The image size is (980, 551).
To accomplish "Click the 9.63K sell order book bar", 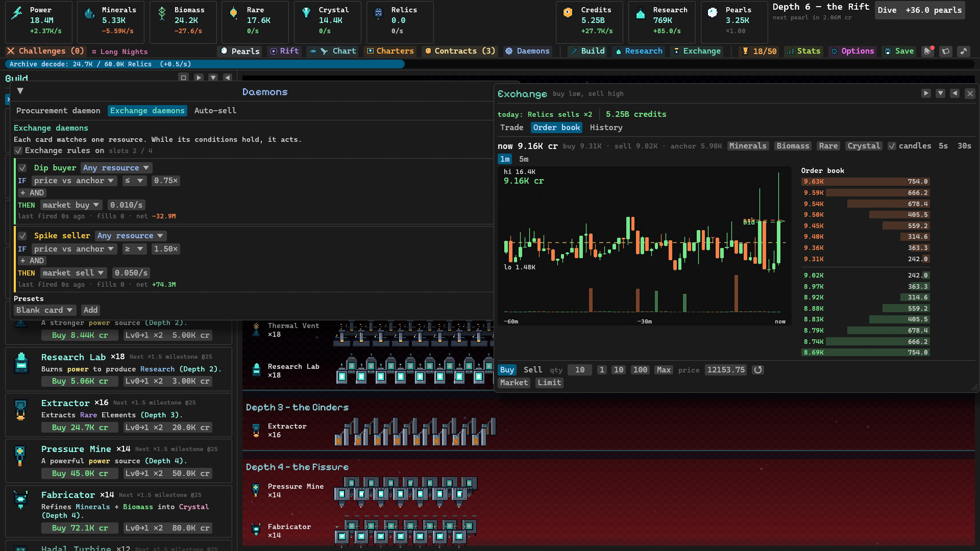I will (865, 182).
